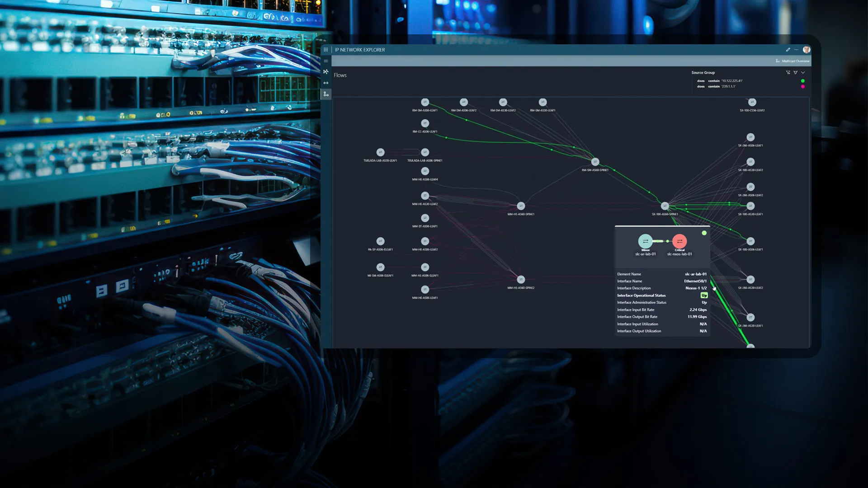Select the RM-SM-AS06-LEAF2 node

tap(464, 102)
